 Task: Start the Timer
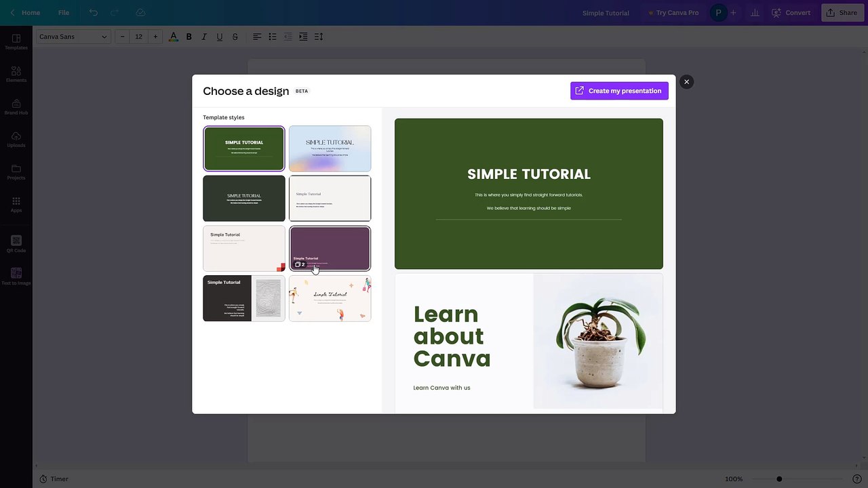54,479
